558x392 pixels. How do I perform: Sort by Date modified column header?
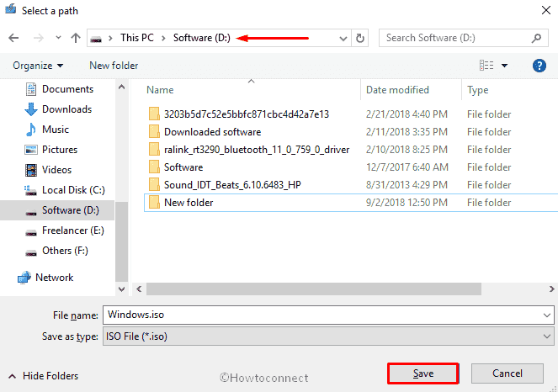coord(397,90)
